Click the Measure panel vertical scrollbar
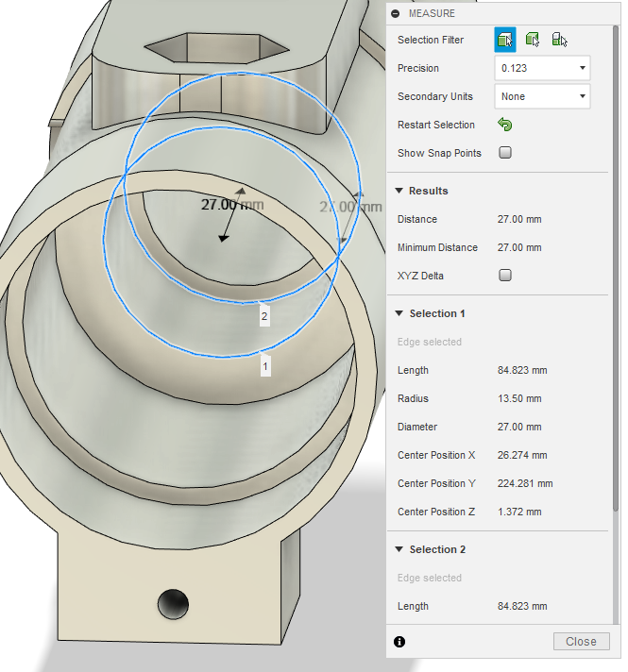 [616, 268]
